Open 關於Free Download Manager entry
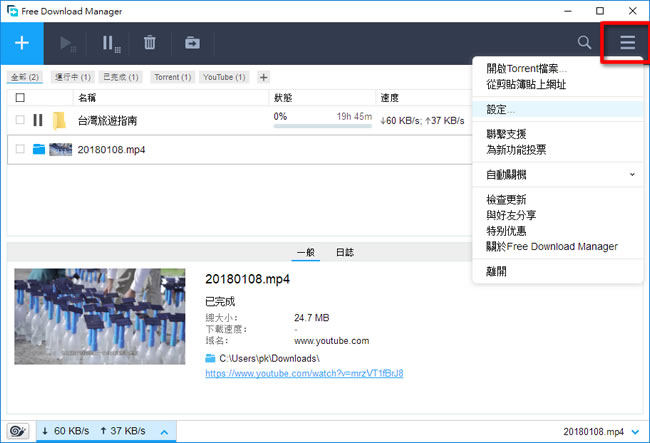Viewport: 650px width, 443px height. pos(558,247)
